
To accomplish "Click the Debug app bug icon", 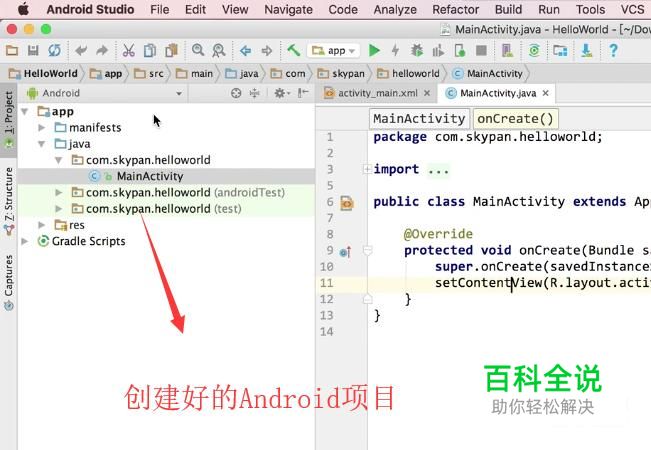I will (417, 51).
